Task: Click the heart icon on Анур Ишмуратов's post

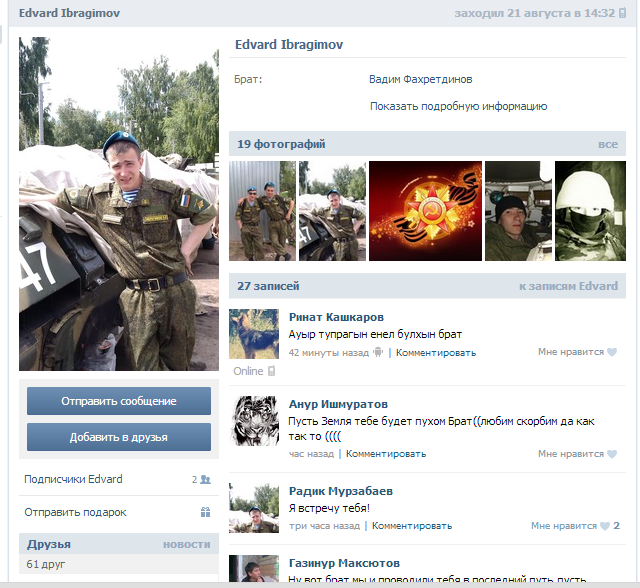Action: tap(612, 454)
